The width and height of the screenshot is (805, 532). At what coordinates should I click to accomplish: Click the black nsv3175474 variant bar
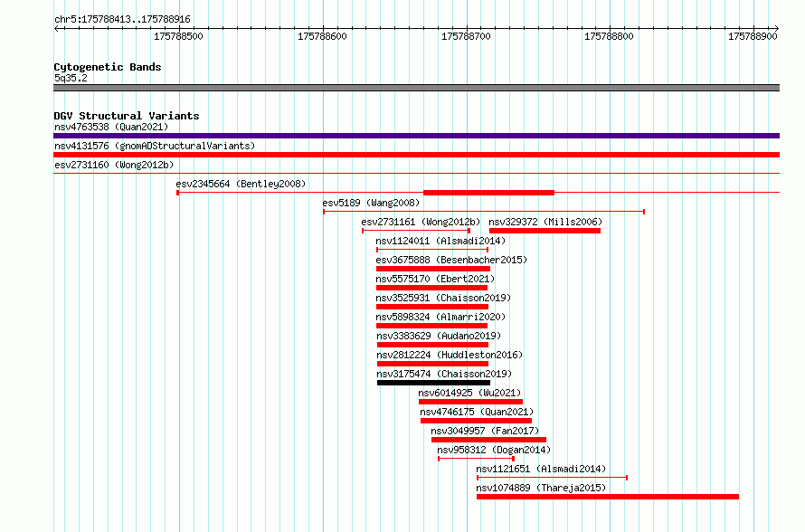(x=433, y=383)
